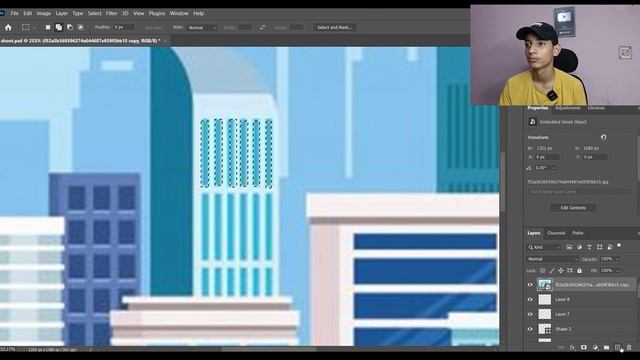Toggle layer filtering on or off

coord(619,246)
